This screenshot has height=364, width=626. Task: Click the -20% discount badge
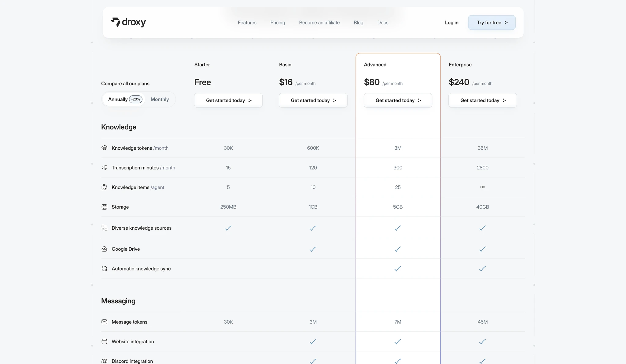tap(136, 99)
